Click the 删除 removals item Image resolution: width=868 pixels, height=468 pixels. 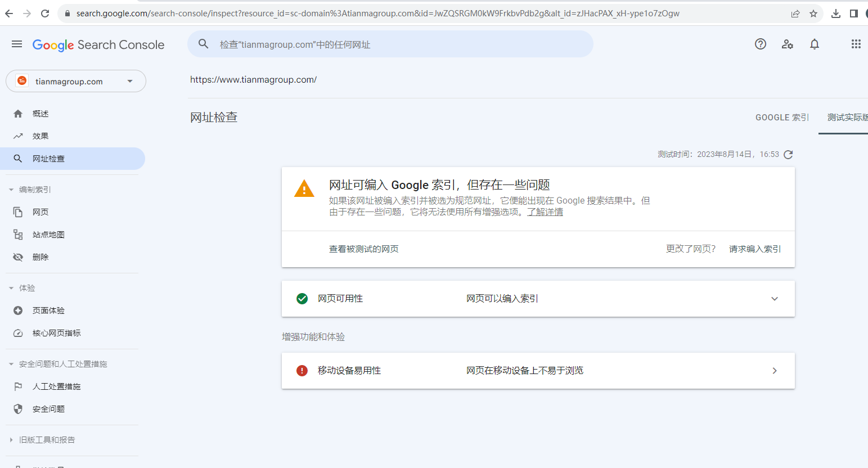click(x=40, y=256)
